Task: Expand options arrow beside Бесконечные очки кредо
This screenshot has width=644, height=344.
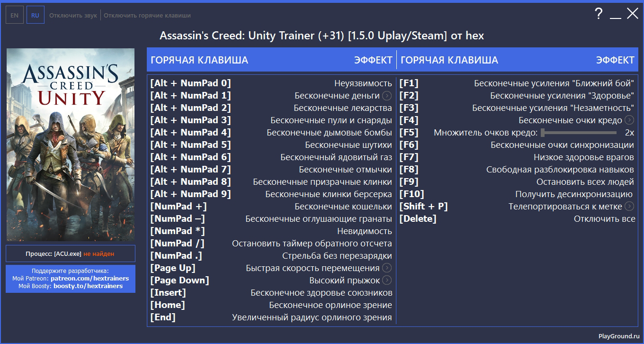Action: (629, 120)
